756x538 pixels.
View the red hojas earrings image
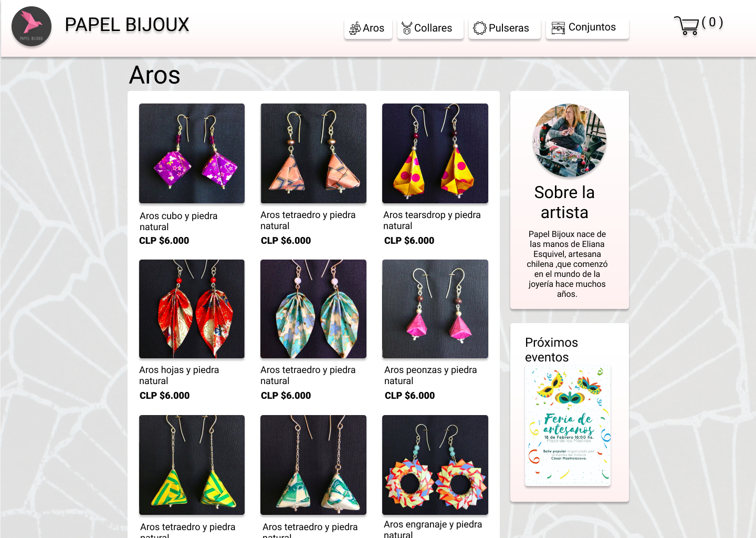pos(192,309)
